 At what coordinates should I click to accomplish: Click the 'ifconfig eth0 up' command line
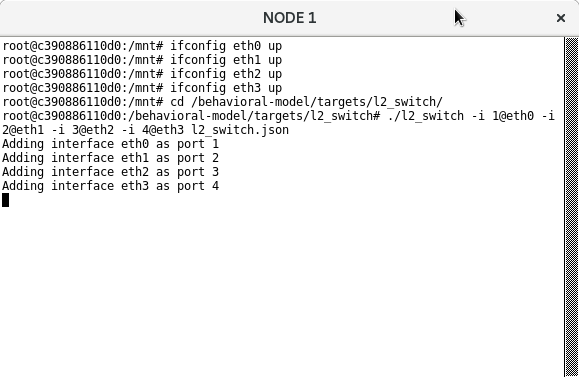point(142,46)
